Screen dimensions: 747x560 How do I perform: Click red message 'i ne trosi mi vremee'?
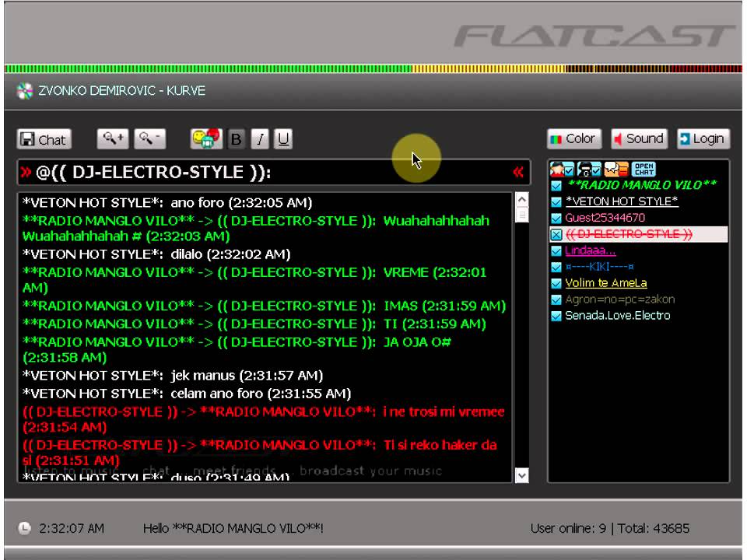(444, 412)
